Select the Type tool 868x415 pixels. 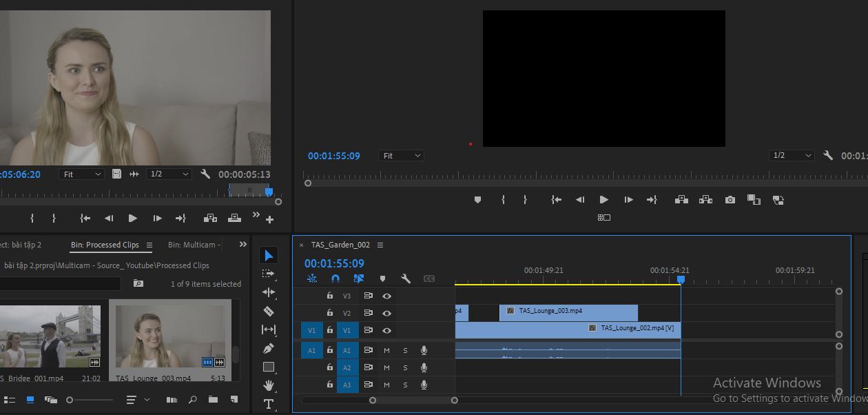[x=269, y=404]
